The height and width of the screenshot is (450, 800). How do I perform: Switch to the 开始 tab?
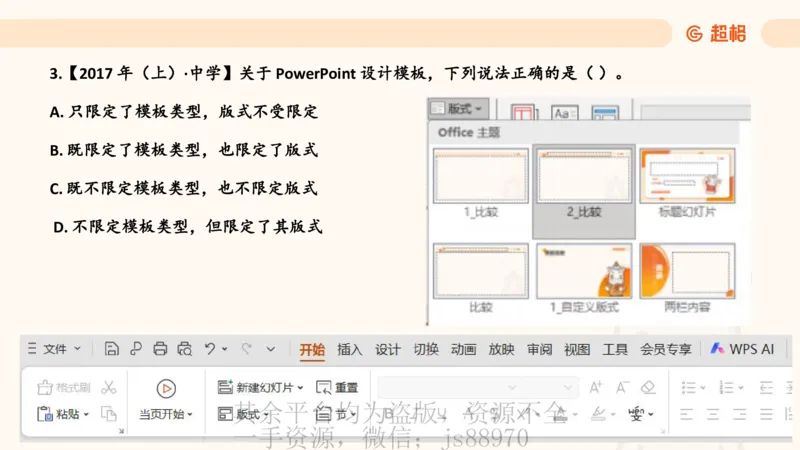[x=312, y=349]
